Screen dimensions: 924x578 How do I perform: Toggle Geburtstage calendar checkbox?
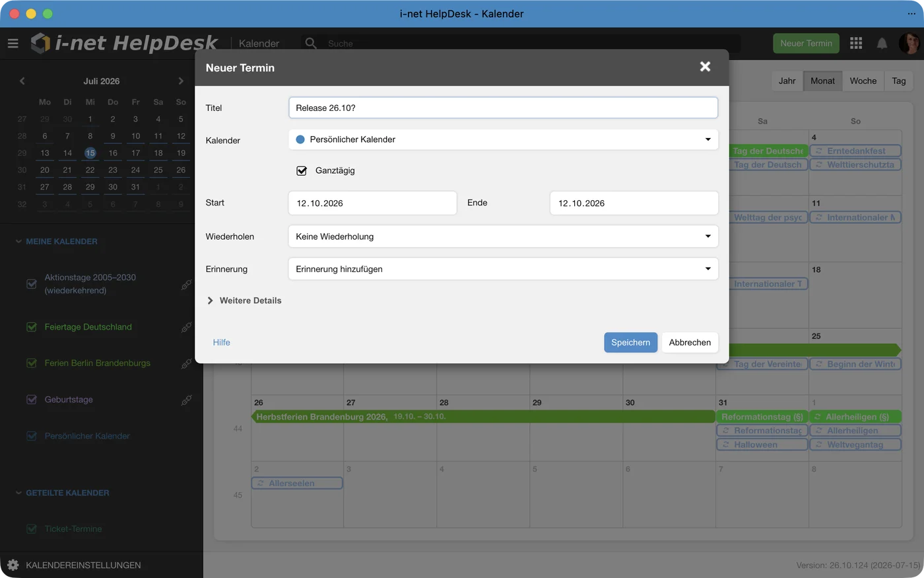[x=31, y=400]
